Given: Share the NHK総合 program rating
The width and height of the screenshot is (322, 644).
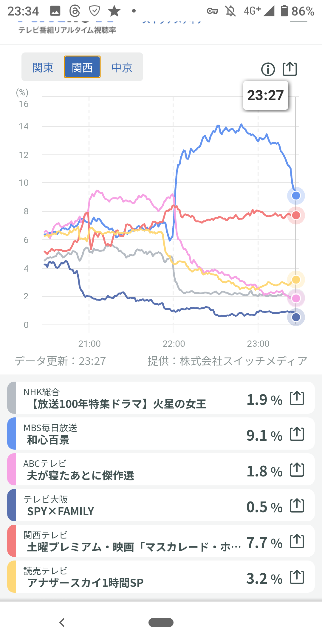Looking at the screenshot, I should pyautogui.click(x=297, y=398).
